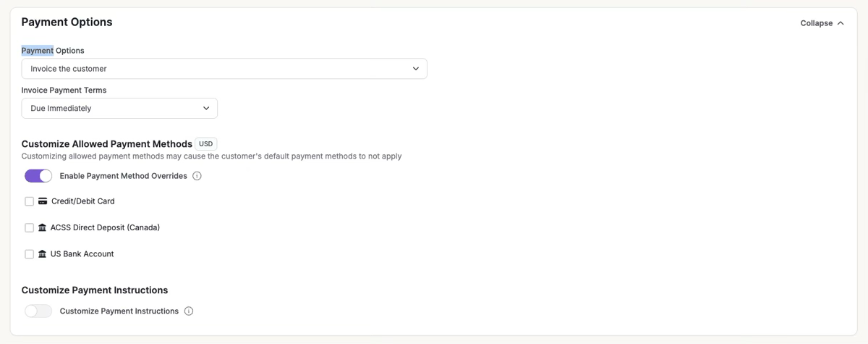Viewport: 868px width, 344px height.
Task: Click the Collapse chevron arrow icon
Action: coord(840,23)
